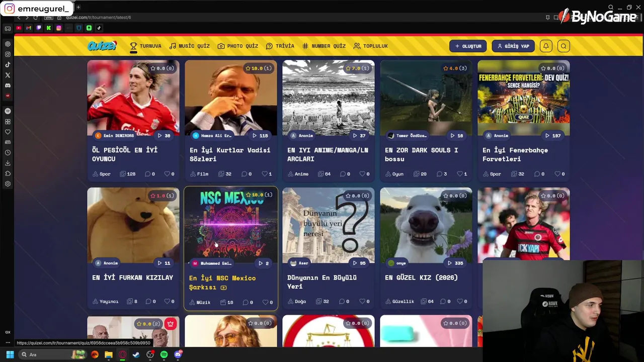This screenshot has width=644, height=362.
Task: Click the Quizei logo
Action: pyautogui.click(x=102, y=46)
